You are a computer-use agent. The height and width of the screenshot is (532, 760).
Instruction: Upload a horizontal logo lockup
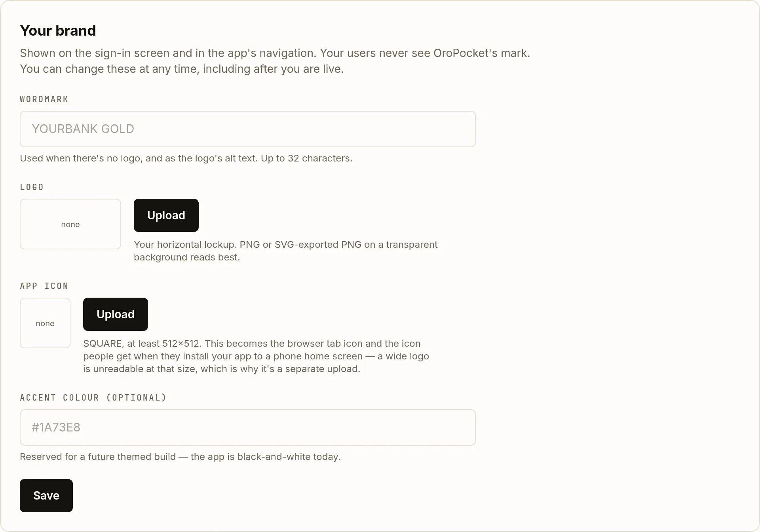[x=166, y=215]
